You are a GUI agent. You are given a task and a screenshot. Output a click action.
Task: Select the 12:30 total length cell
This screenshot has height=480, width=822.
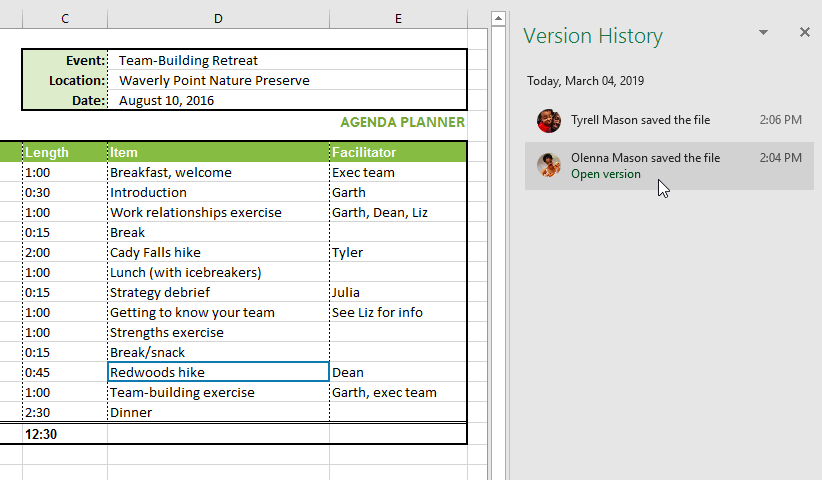(65, 434)
